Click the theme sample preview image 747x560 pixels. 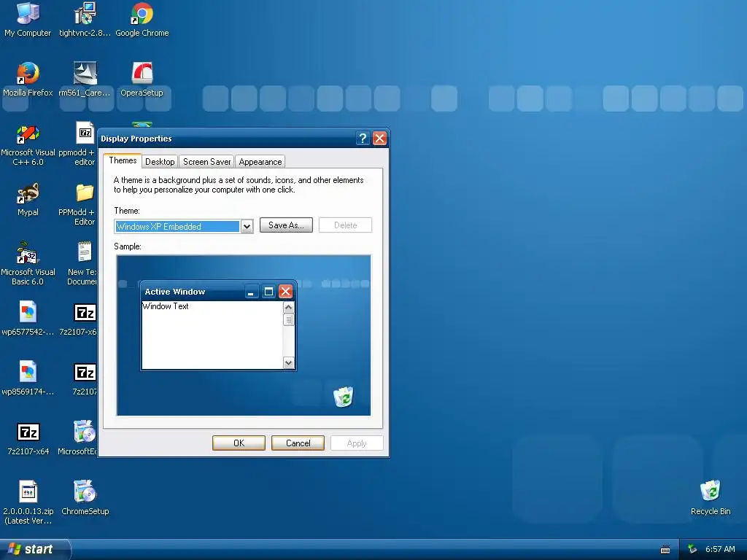pyautogui.click(x=244, y=335)
